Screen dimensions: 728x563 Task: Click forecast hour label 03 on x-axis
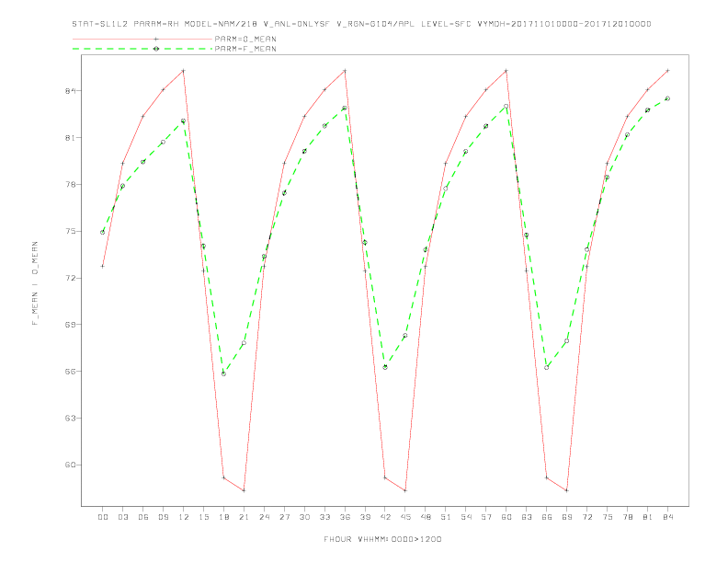click(x=122, y=517)
